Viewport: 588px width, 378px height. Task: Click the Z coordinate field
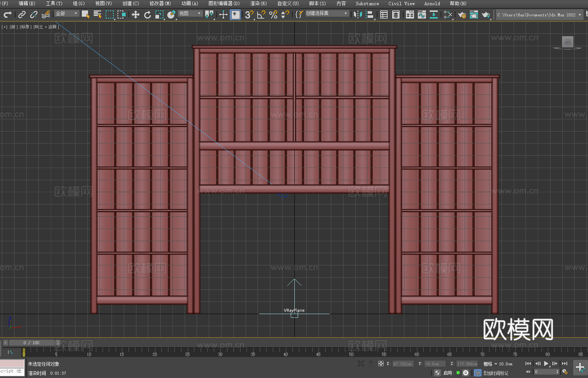pyautogui.click(x=467, y=364)
